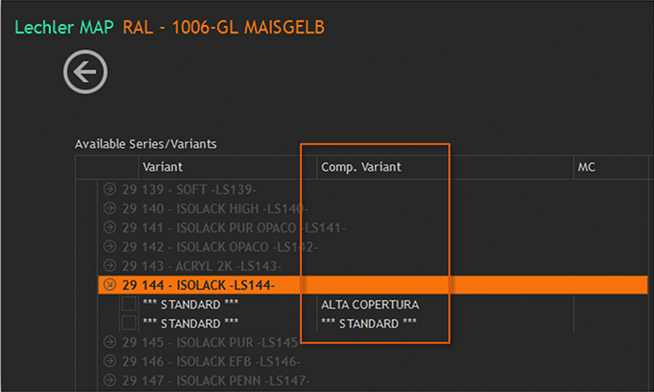Sort by the Comp. Variant column header
The width and height of the screenshot is (654, 392).
click(445, 167)
